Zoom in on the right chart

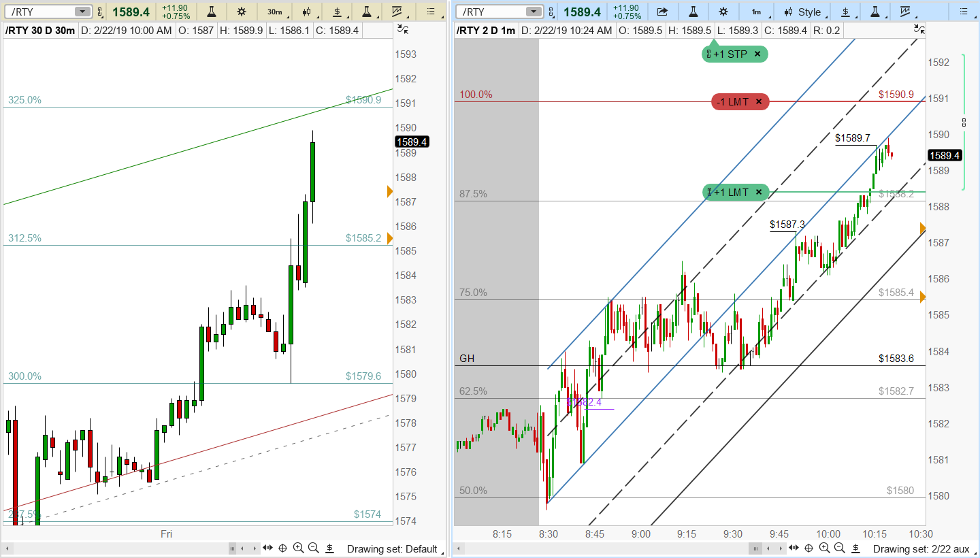824,548
